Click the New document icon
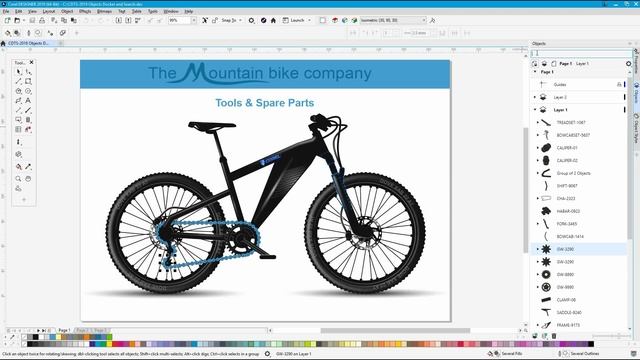640x360 pixels. (7, 20)
